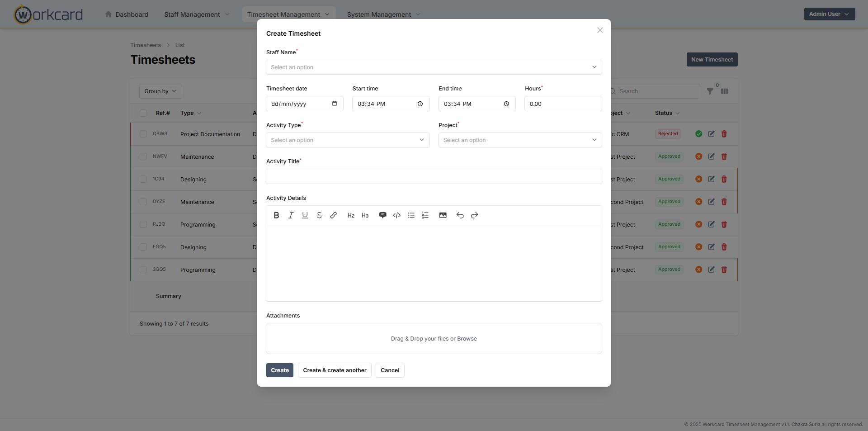The height and width of the screenshot is (431, 868).
Task: Click the Create & create another button
Action: coord(335,370)
